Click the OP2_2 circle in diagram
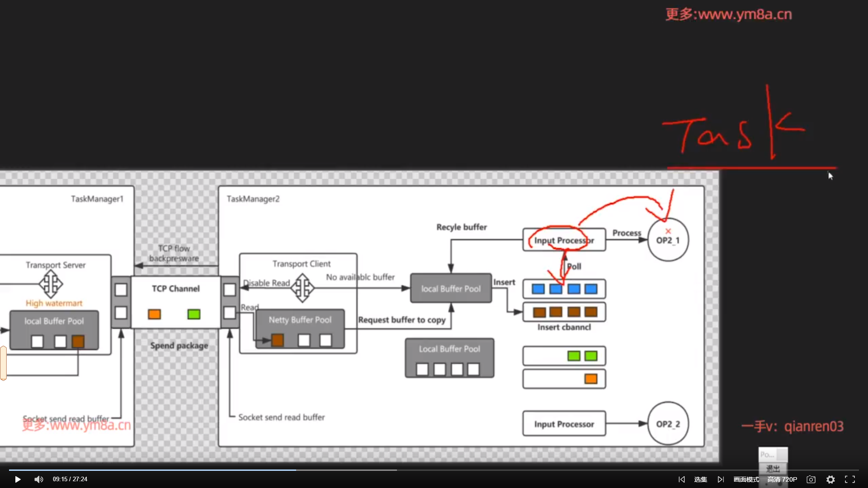 (668, 424)
